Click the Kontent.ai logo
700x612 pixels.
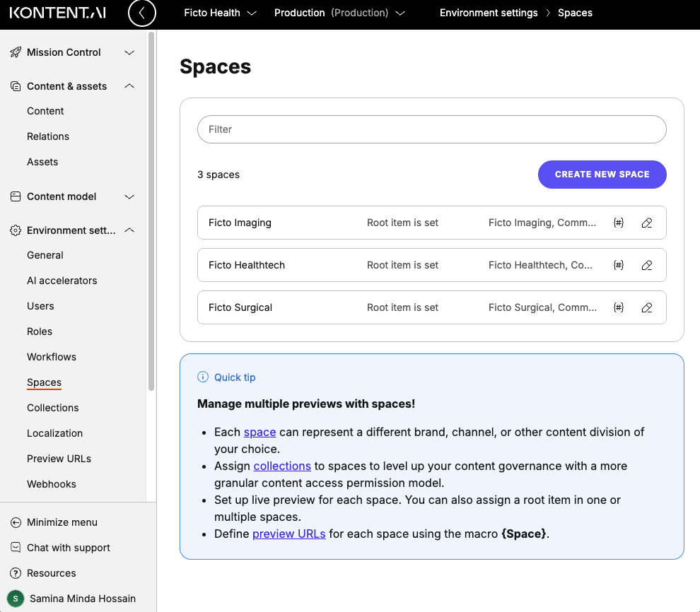coord(57,12)
